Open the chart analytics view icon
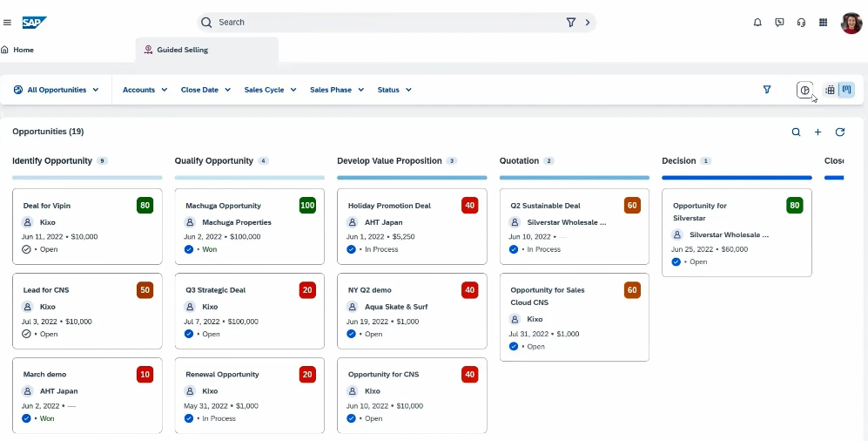 point(805,90)
